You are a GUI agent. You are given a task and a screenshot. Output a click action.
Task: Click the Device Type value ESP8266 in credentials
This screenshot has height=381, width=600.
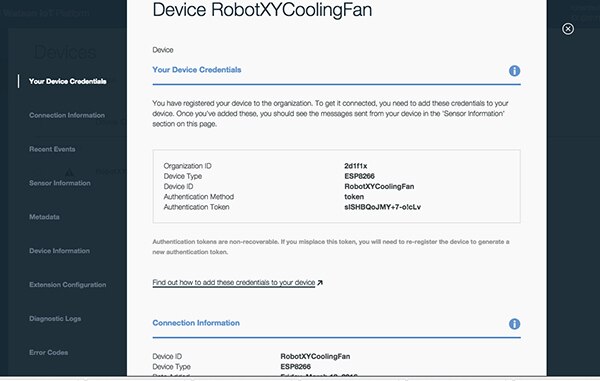click(x=359, y=176)
